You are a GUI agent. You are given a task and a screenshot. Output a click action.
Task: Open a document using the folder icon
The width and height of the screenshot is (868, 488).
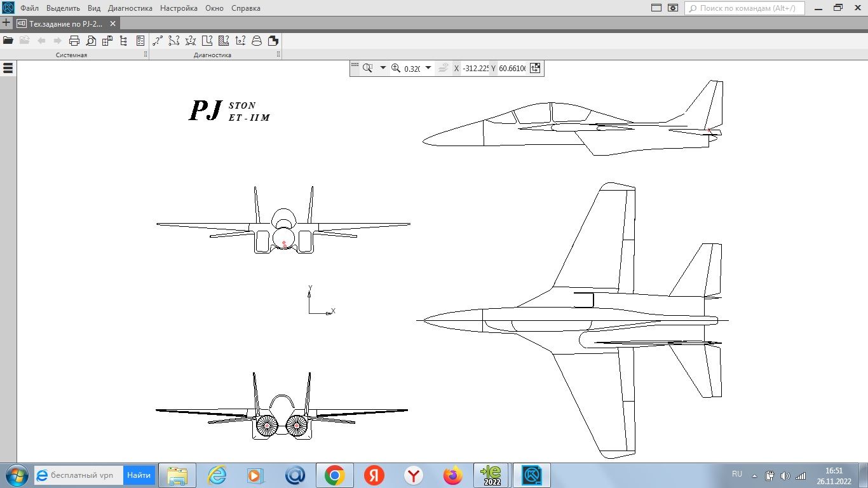9,40
